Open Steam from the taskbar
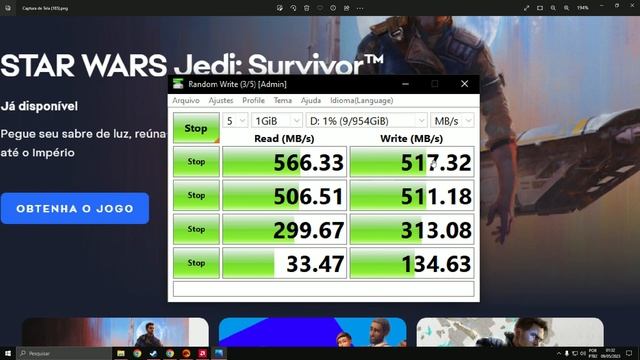 tap(153, 353)
